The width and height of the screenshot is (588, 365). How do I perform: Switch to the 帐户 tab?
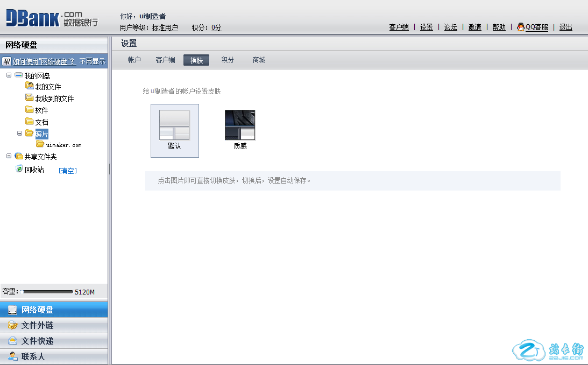134,60
